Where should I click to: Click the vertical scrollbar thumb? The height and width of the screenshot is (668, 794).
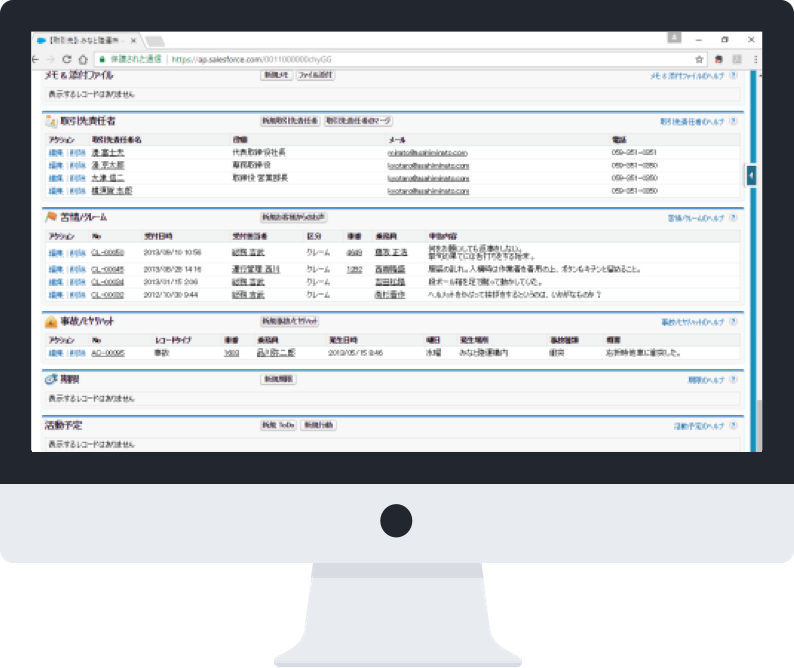click(x=759, y=424)
